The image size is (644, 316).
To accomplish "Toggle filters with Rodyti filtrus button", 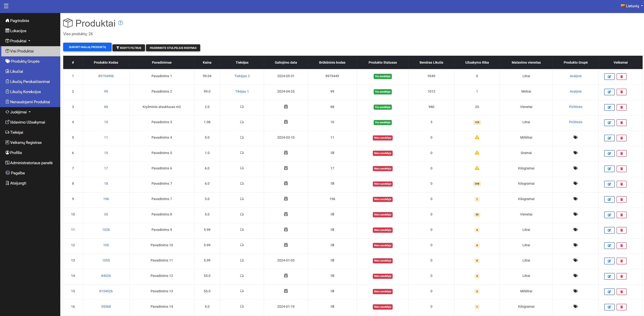I will pyautogui.click(x=129, y=48).
